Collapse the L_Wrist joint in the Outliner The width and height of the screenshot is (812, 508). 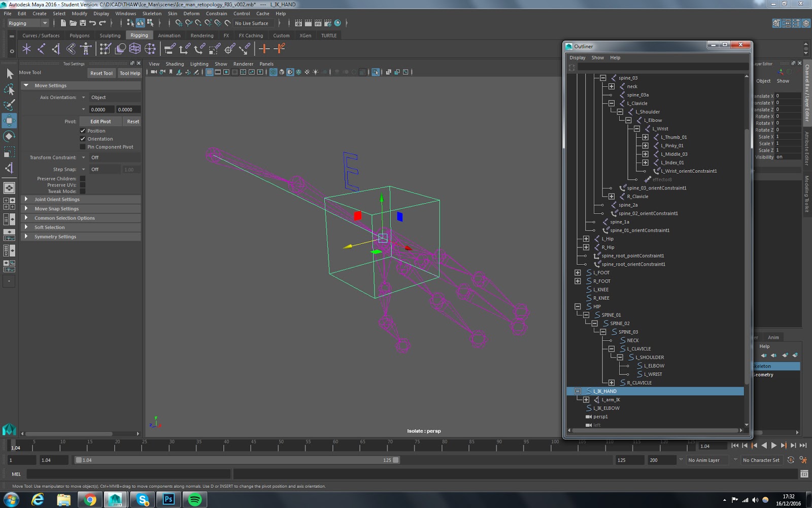636,129
